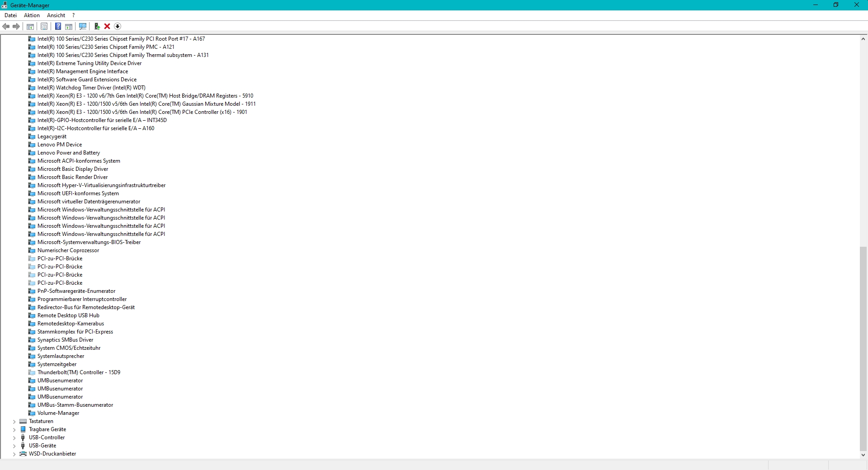This screenshot has width=868, height=470.
Task: Select Intel(R) Software Guard Extensions Device
Action: [87, 80]
